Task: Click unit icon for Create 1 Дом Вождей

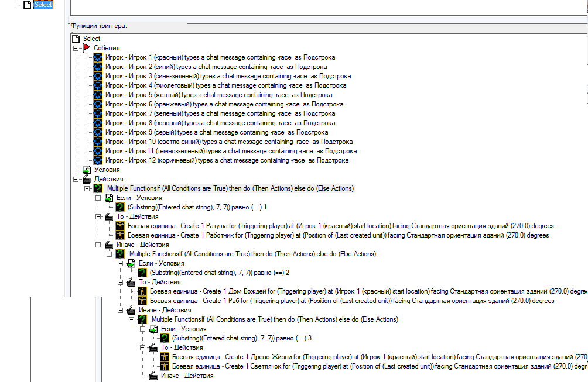Action: [x=142, y=291]
